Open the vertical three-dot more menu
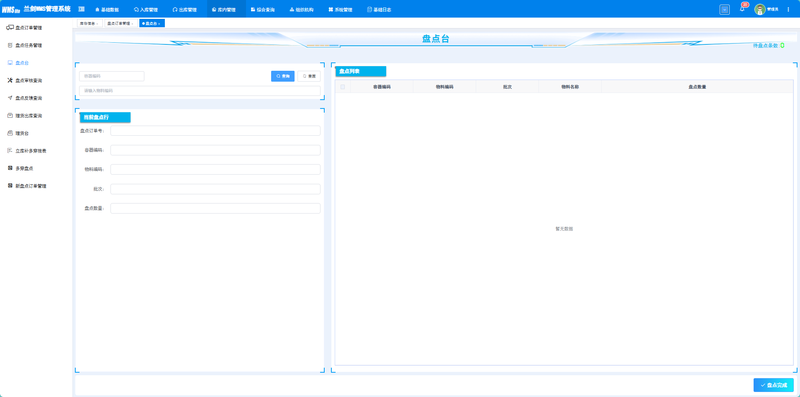The height and width of the screenshot is (397, 800). [x=788, y=9]
